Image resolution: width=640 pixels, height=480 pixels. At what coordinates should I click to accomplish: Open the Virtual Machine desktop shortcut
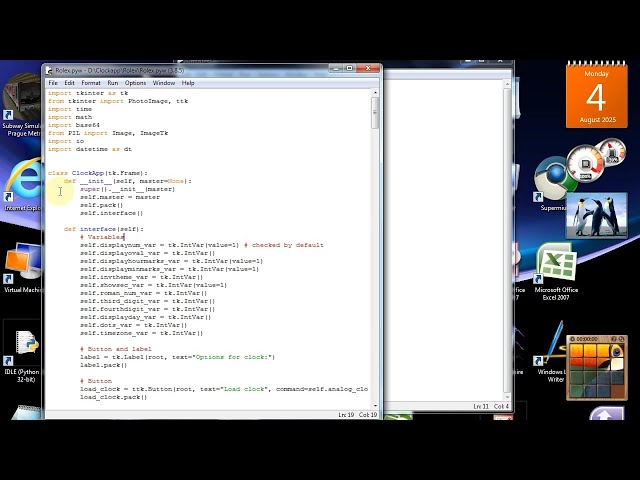pyautogui.click(x=22, y=267)
